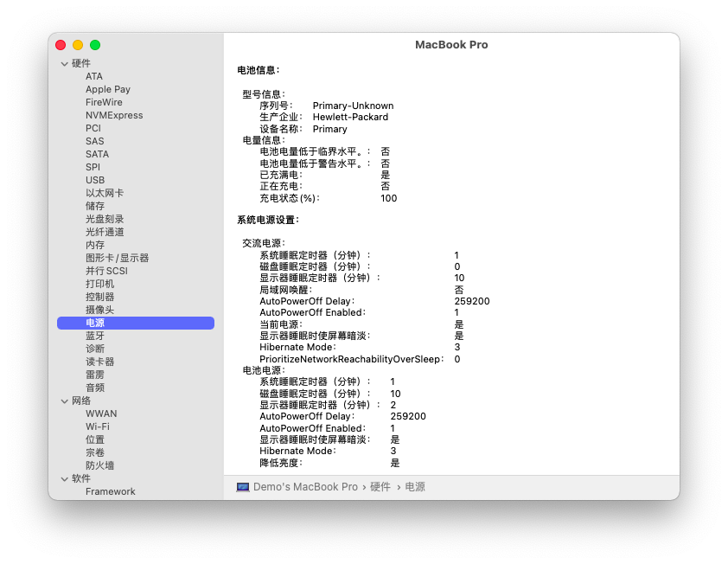Open the 位置 network entry

tap(95, 440)
